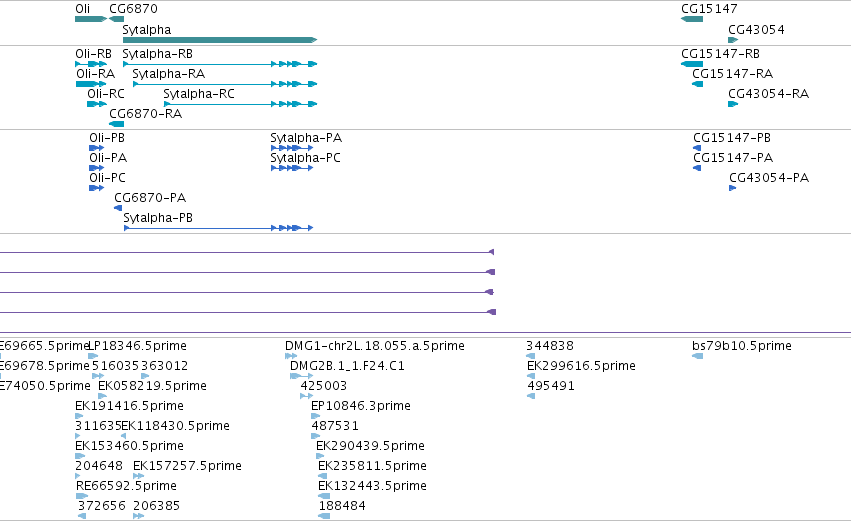The height and width of the screenshot is (521, 851).
Task: Click the bs79b10.5prime marker arrow
Action: 697,356
